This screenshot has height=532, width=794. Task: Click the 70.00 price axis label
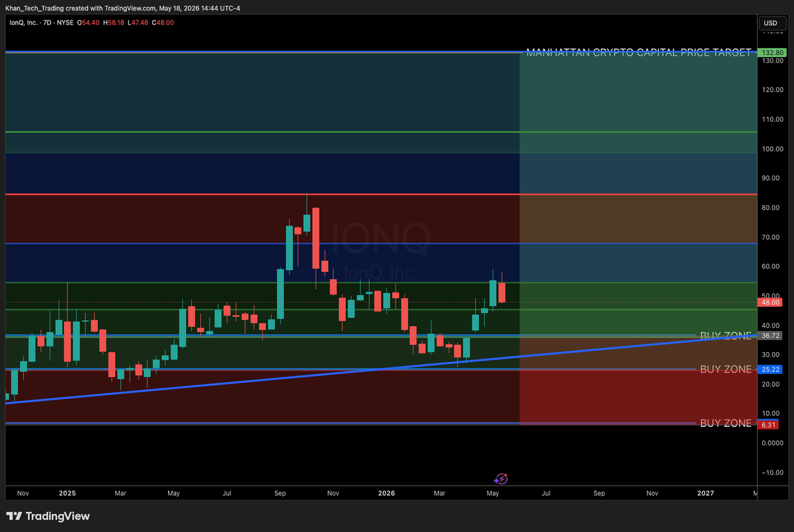click(771, 237)
